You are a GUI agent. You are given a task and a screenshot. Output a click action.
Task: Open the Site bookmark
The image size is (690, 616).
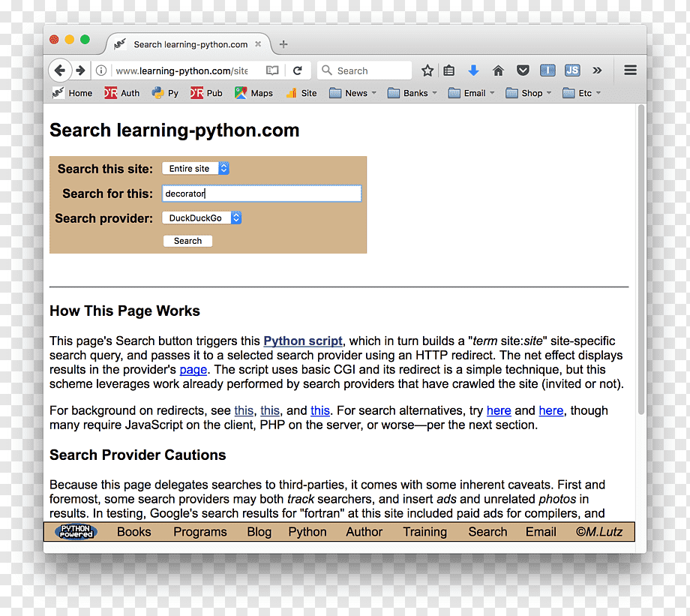point(301,93)
